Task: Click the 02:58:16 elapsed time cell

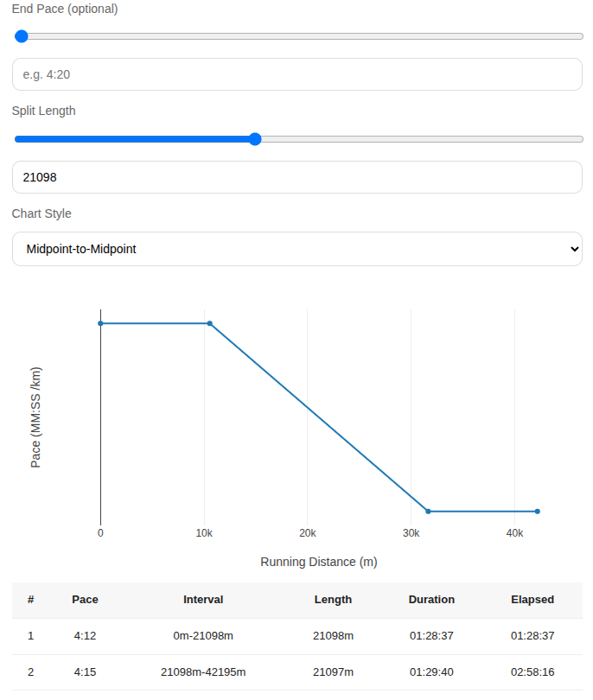Action: click(532, 671)
